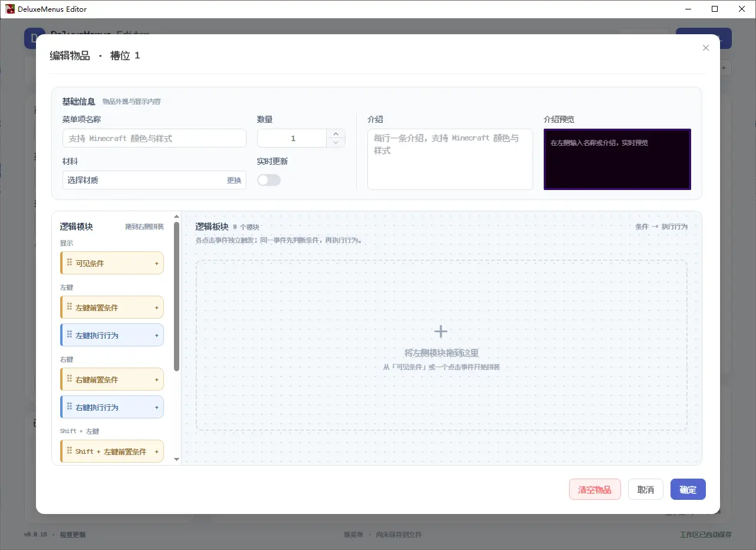The image size is (756, 550).
Task: Click the 菜单项名称 input field
Action: tap(155, 138)
